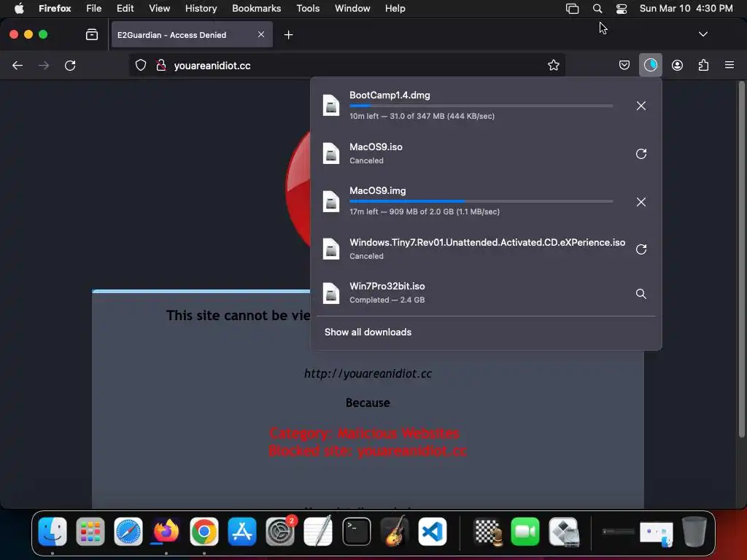Reload the current page
The image size is (747, 560).
[x=70, y=65]
